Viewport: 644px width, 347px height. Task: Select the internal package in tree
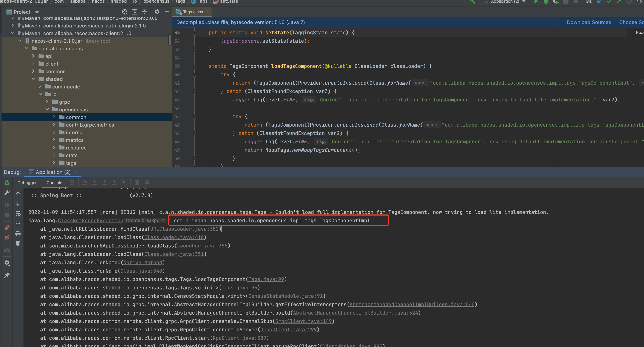(75, 132)
